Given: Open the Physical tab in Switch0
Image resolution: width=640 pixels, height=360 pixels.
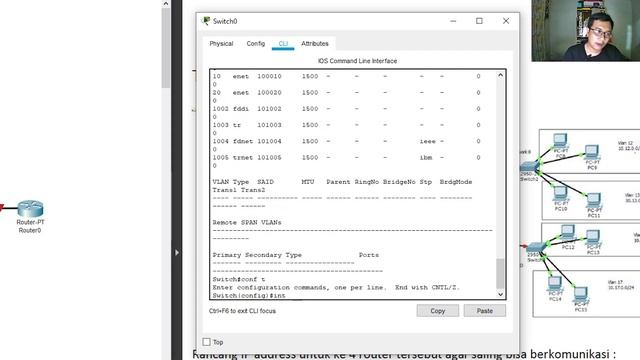Looking at the screenshot, I should coord(221,44).
